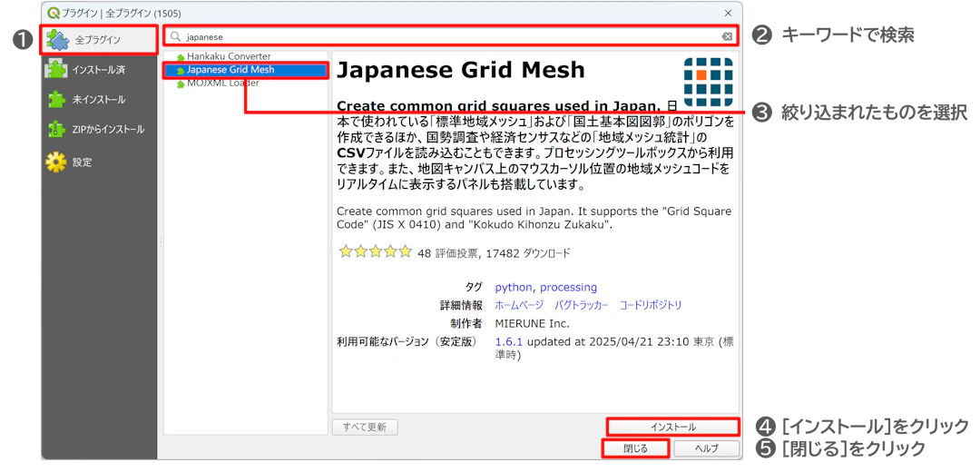Open the コードリポジトリ (code repository) link
Image resolution: width=980 pixels, height=472 pixels.
pyautogui.click(x=651, y=305)
